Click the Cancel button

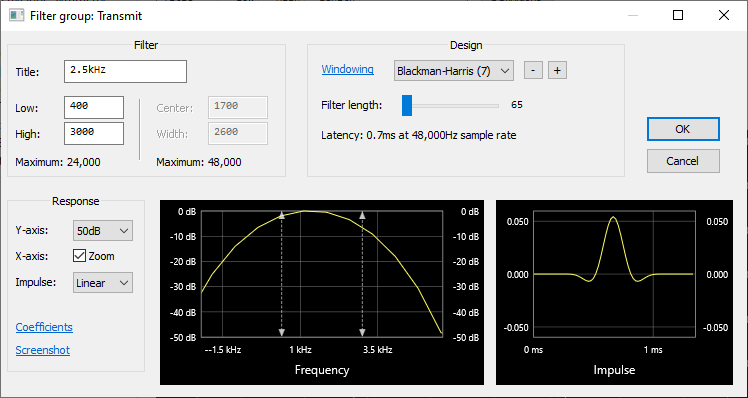click(x=683, y=161)
